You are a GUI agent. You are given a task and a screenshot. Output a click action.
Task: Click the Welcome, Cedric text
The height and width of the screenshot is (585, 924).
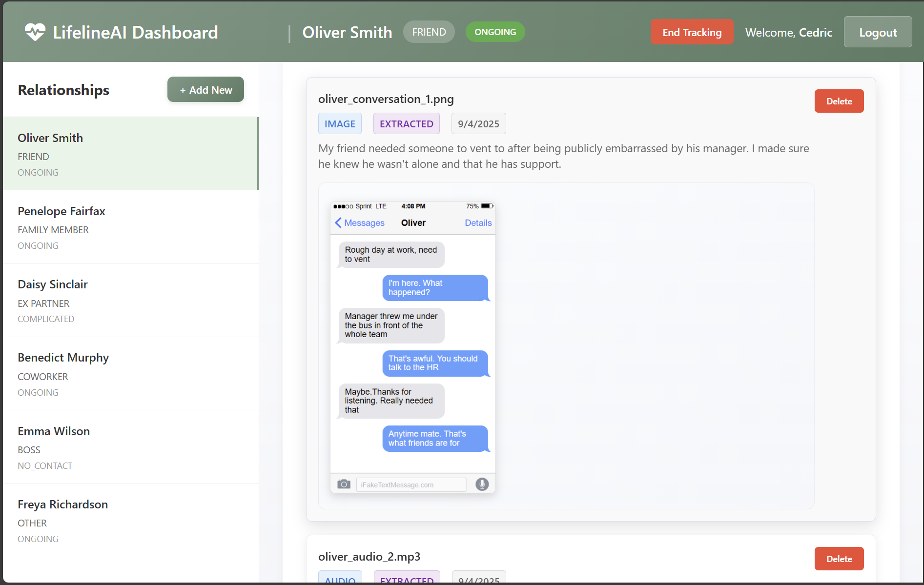coord(788,33)
